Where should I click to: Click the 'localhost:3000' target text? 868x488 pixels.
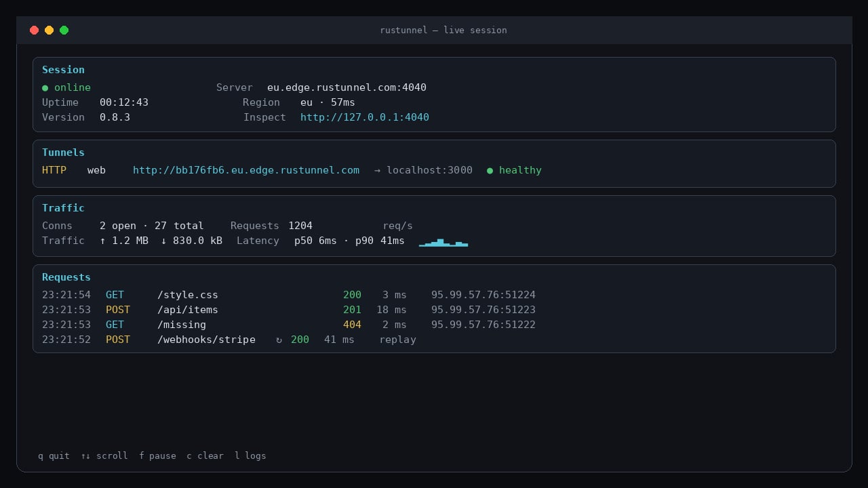[429, 170]
